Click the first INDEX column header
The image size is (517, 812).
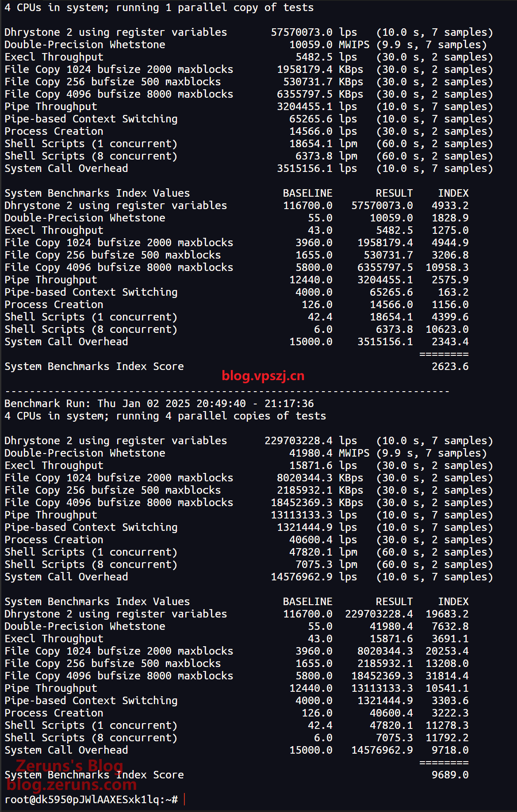tap(453, 193)
